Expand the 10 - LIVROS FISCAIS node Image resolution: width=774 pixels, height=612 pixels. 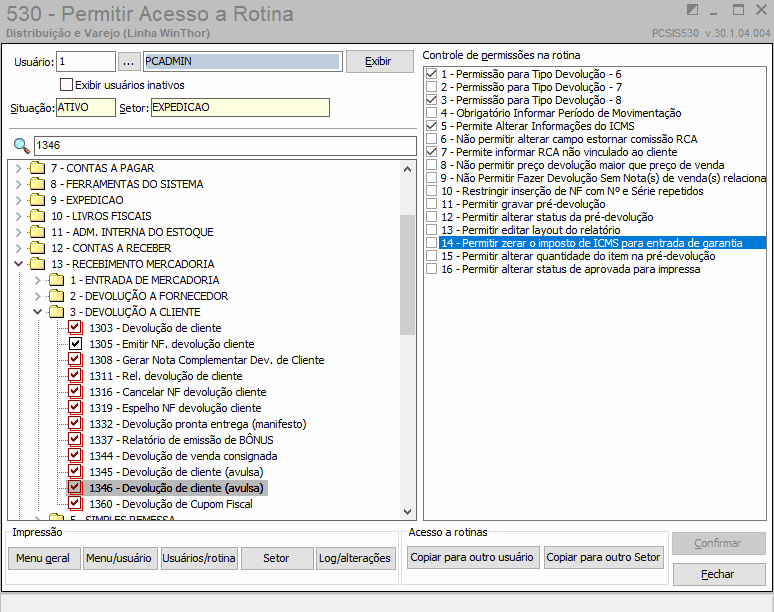pyautogui.click(x=19, y=216)
